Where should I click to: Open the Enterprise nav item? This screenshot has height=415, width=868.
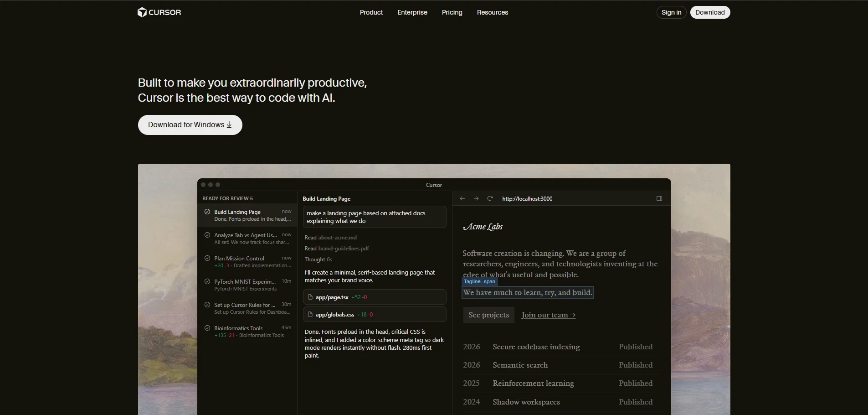pyautogui.click(x=412, y=12)
